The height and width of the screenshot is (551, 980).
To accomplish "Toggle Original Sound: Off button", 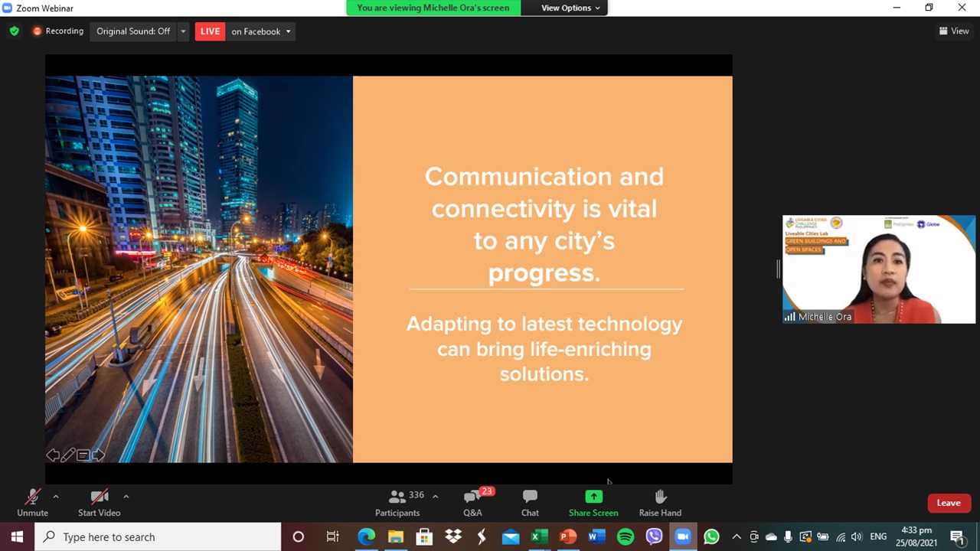I will coord(133,31).
